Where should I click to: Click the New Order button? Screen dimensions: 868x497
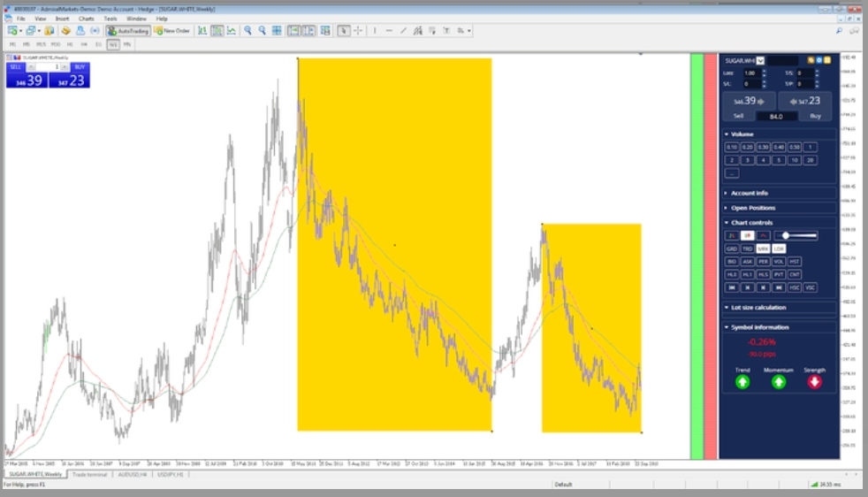coord(172,30)
